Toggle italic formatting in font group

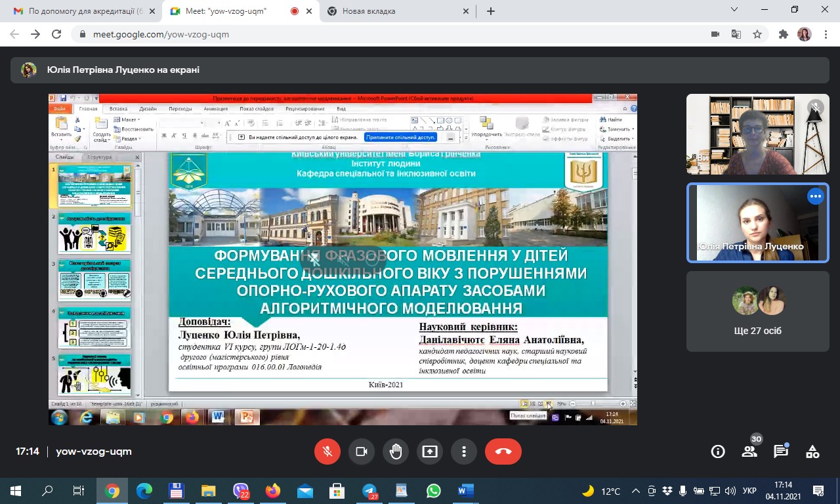[173, 135]
